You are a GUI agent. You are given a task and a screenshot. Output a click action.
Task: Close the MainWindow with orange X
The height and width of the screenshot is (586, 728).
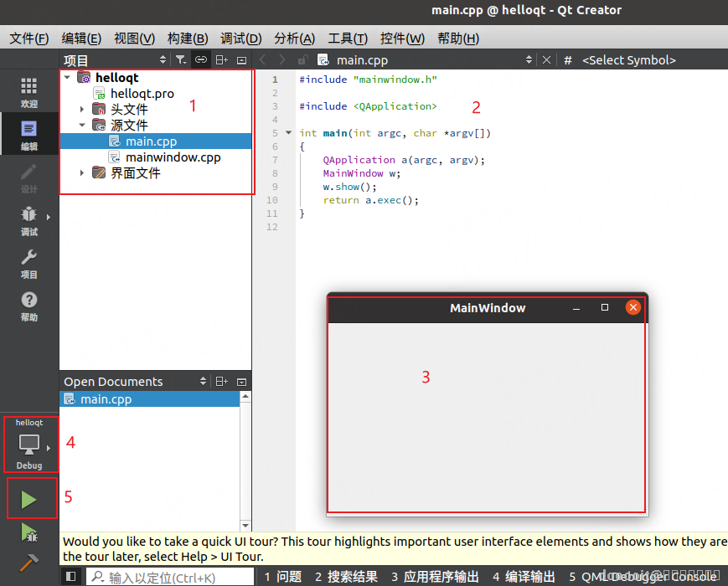pyautogui.click(x=632, y=307)
